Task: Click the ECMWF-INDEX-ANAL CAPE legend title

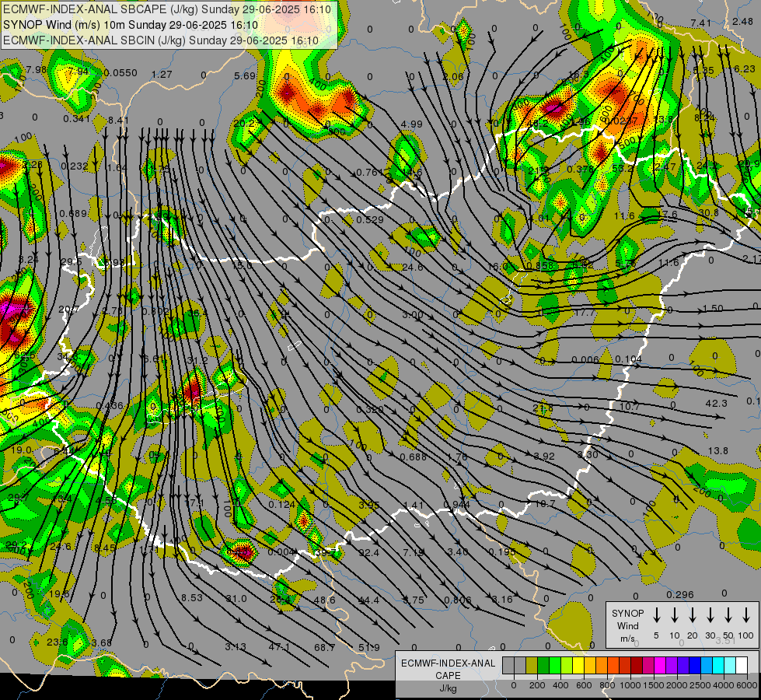Action: [448, 670]
